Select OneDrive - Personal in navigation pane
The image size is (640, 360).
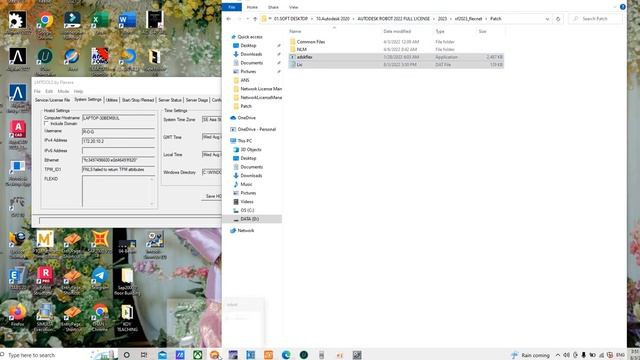pyautogui.click(x=256, y=129)
